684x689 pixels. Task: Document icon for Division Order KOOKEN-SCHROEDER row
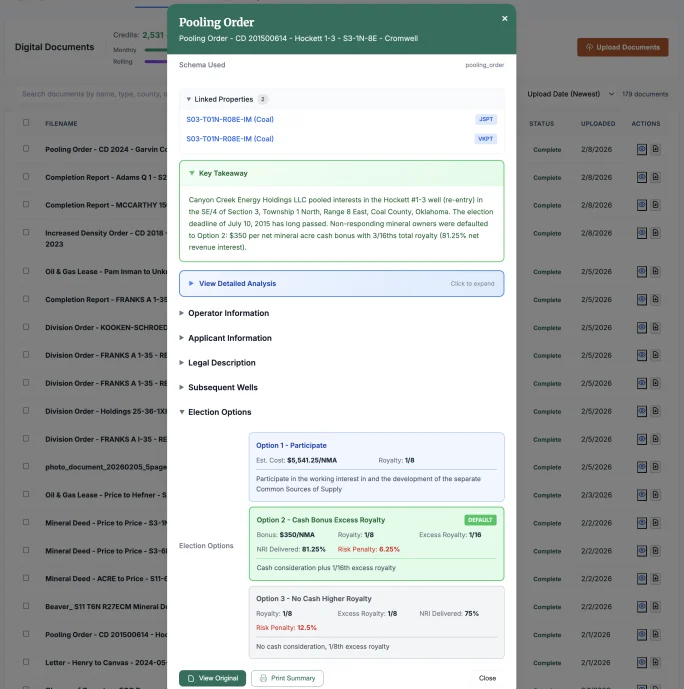click(655, 328)
